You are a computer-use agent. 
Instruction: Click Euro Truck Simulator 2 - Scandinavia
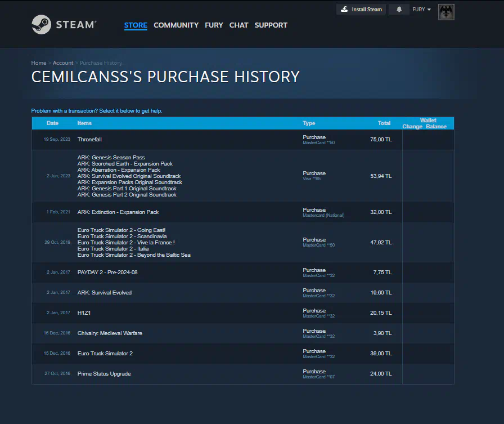122,236
